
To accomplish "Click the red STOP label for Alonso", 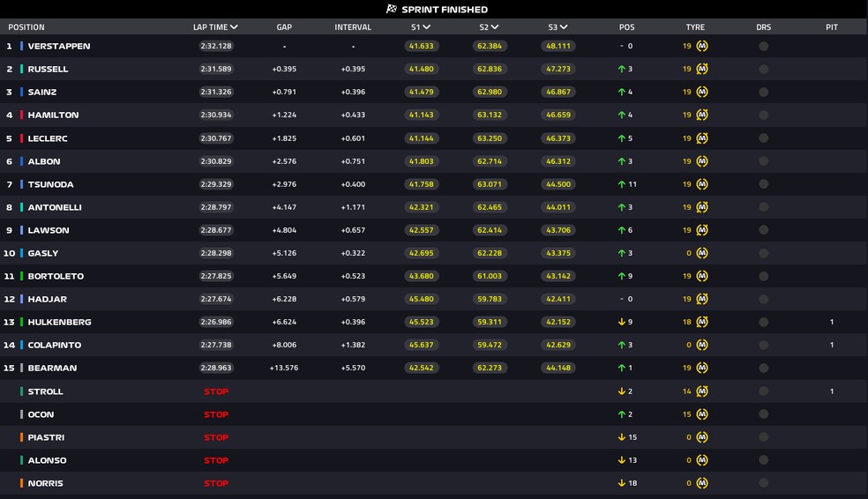I will coord(216,460).
